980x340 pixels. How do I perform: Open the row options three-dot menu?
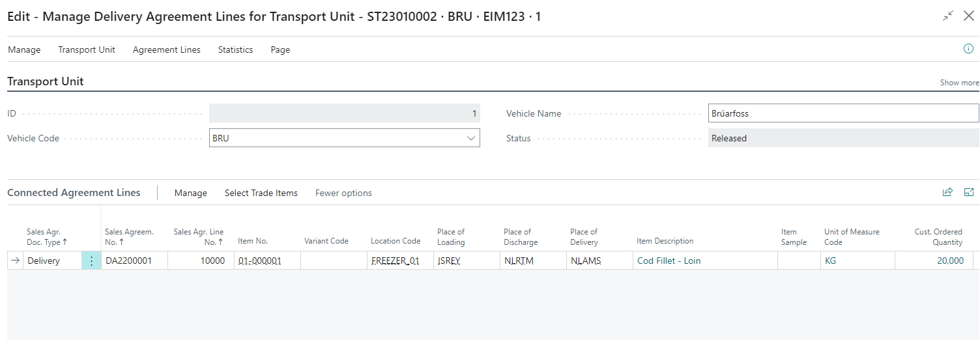click(91, 261)
